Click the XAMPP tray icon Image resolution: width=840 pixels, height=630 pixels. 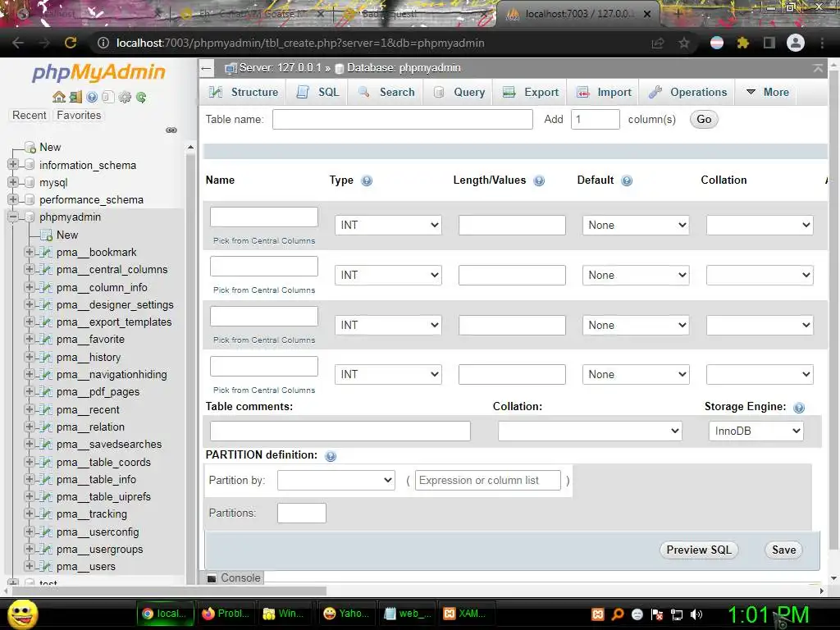pos(598,614)
